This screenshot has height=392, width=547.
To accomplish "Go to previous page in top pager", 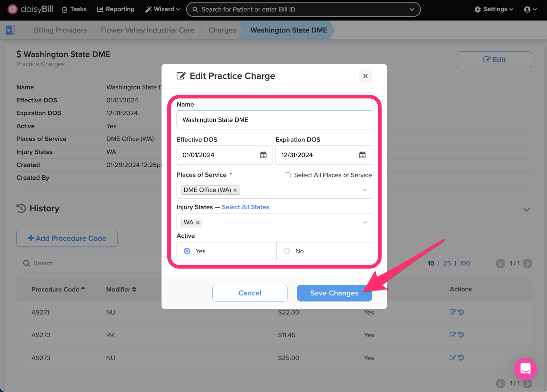I will tap(501, 264).
